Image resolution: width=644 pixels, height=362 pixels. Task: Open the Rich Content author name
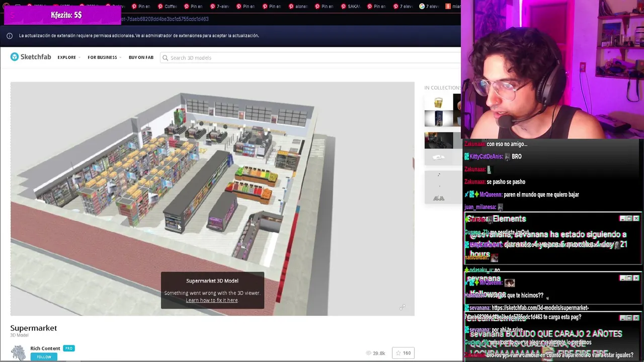[x=45, y=348]
